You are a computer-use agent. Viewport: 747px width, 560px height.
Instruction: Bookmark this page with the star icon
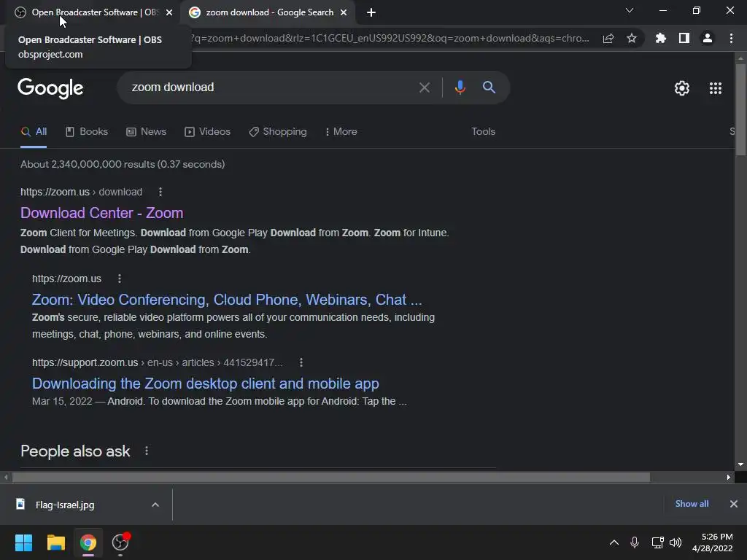(x=632, y=39)
